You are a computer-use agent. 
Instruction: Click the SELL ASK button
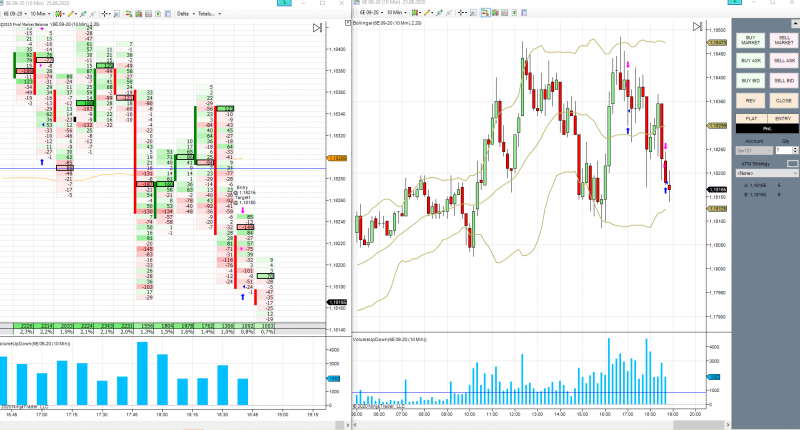[x=784, y=61]
